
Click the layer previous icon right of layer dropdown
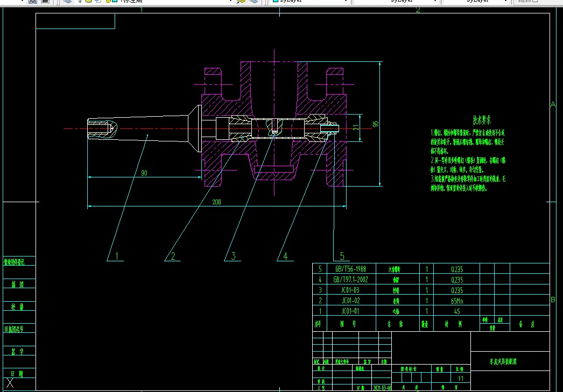254,2
